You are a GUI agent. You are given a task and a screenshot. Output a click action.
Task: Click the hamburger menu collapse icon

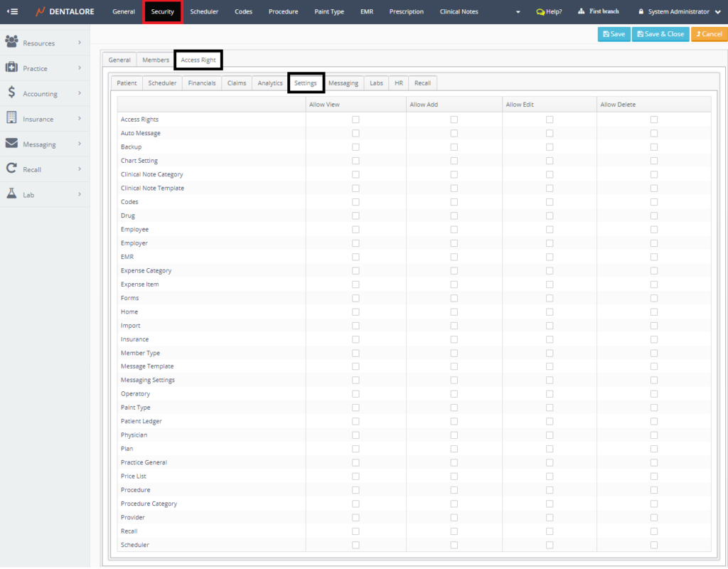(12, 11)
